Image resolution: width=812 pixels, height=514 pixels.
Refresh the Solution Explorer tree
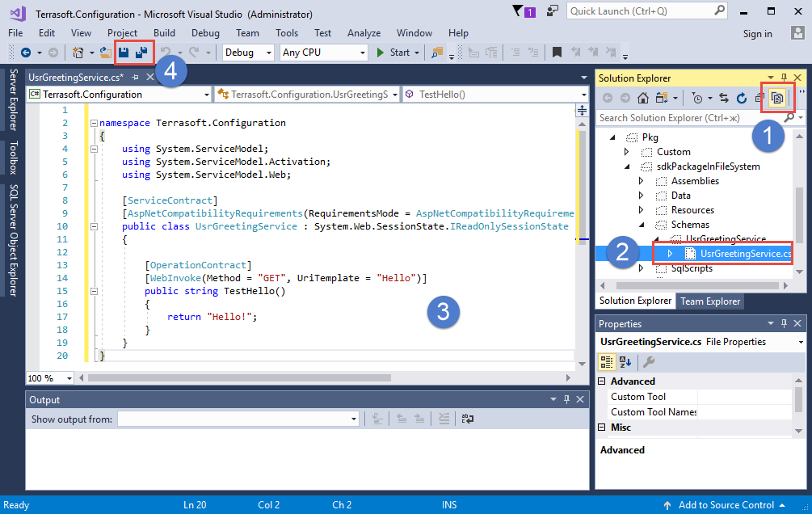[741, 98]
